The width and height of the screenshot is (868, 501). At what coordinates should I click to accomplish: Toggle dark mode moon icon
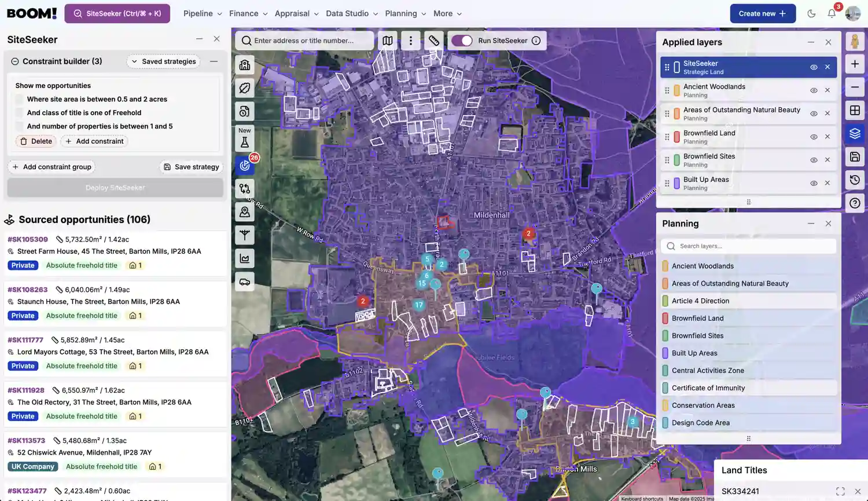point(811,13)
